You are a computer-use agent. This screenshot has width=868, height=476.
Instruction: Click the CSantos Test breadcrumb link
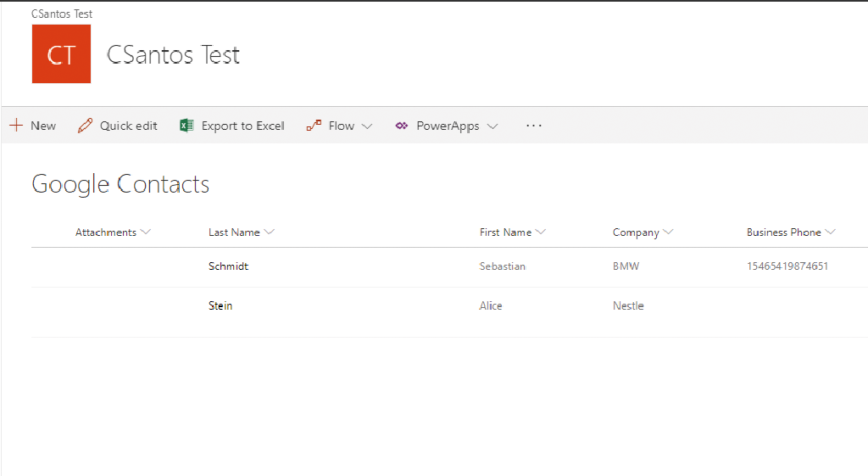[62, 14]
